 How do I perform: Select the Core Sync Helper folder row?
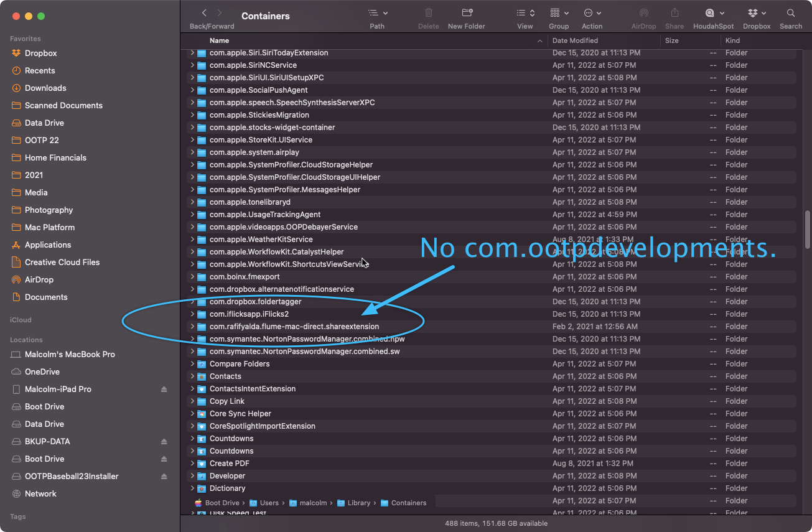tap(240, 414)
